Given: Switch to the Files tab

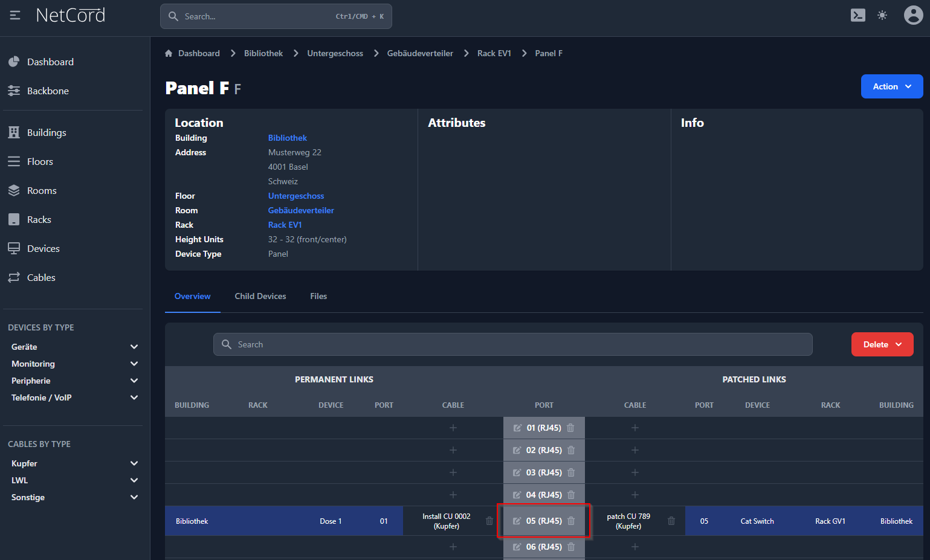Looking at the screenshot, I should coord(318,296).
